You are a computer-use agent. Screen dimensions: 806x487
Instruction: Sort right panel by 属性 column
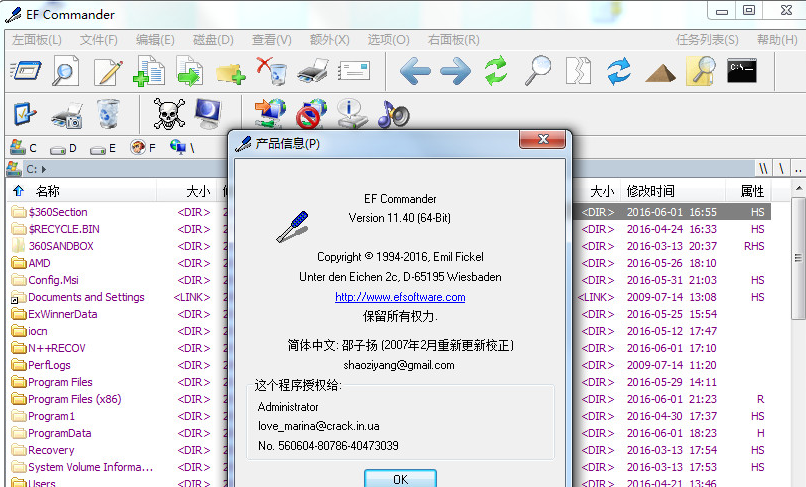pos(752,191)
